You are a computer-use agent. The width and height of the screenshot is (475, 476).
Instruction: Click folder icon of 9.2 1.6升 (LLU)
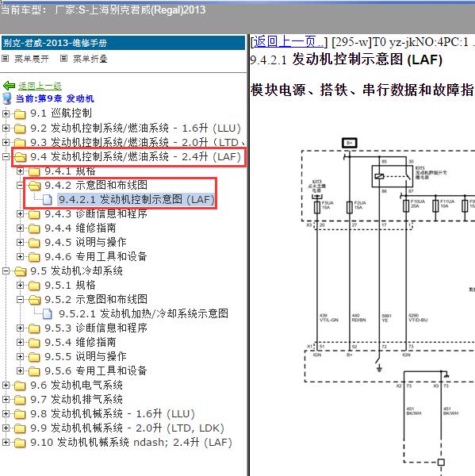pos(20,129)
